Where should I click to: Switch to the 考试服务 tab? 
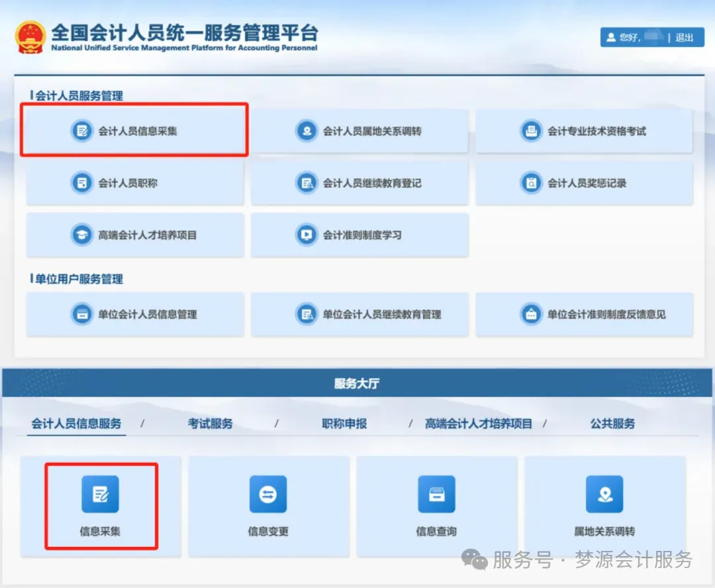coord(211,424)
